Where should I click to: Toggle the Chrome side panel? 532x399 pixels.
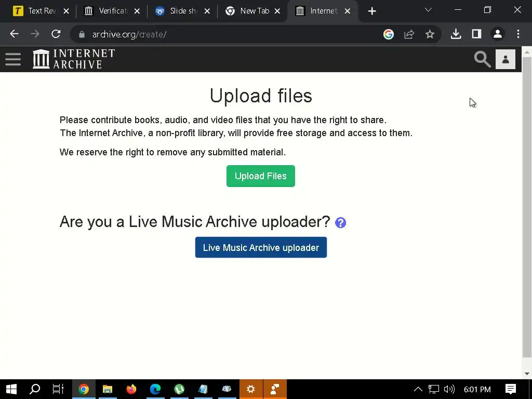pos(477,34)
